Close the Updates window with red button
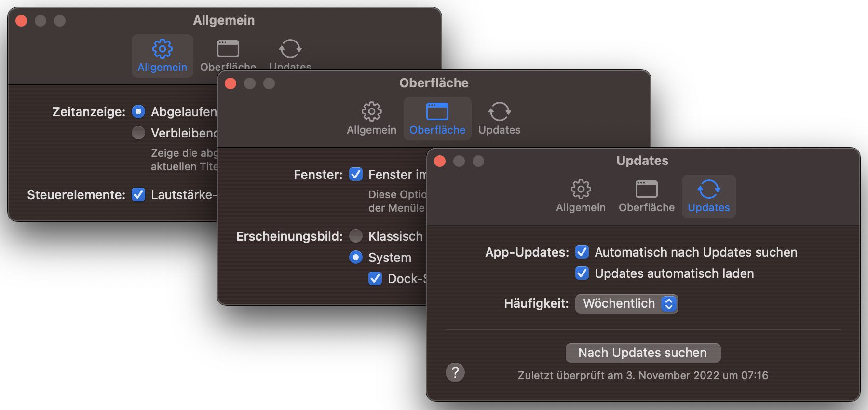This screenshot has width=868, height=410. (x=440, y=161)
